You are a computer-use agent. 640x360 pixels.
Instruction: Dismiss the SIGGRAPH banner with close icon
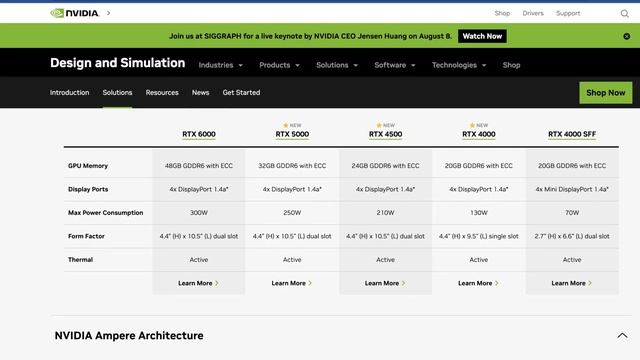click(x=627, y=36)
